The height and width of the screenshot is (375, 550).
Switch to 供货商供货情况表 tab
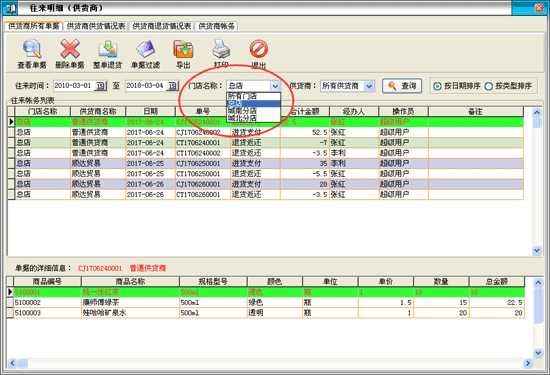pos(96,26)
